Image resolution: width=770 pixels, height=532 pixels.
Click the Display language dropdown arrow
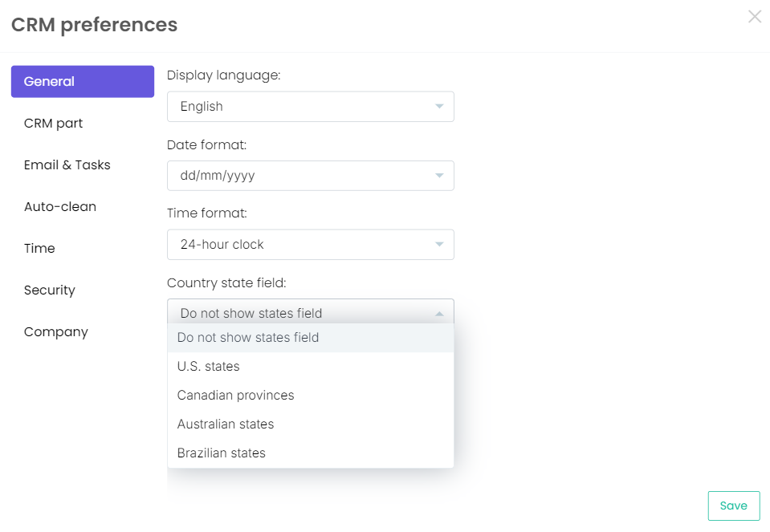click(439, 107)
